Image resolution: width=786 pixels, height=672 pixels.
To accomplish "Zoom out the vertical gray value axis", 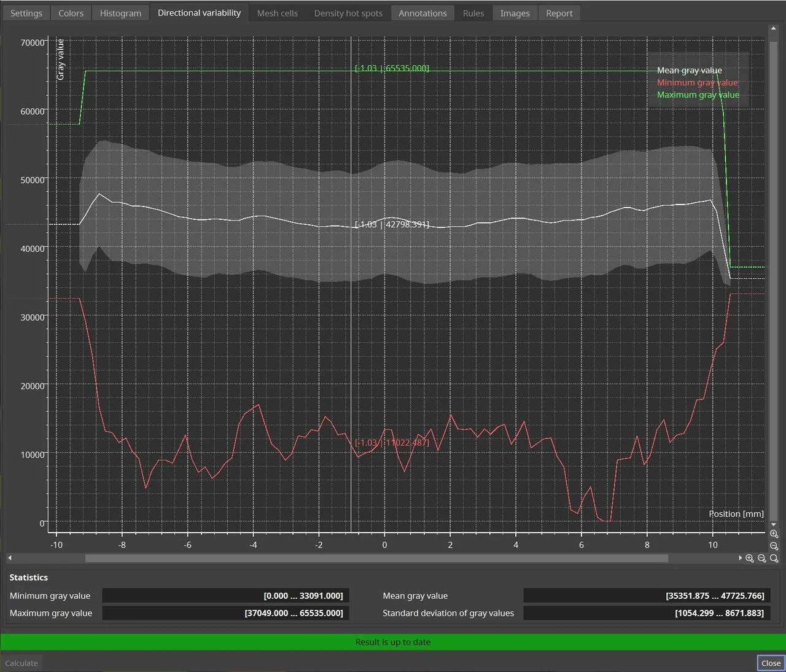I will coord(774,546).
